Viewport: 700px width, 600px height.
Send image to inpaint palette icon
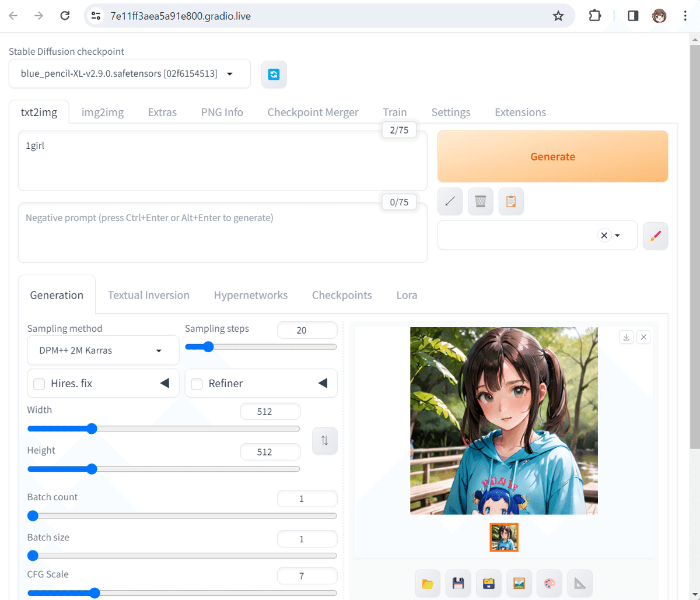coord(549,583)
